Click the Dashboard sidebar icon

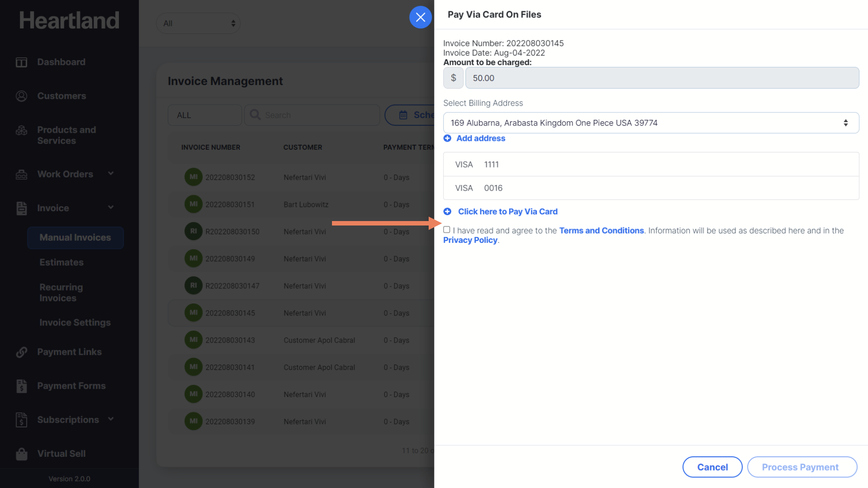pos(21,62)
